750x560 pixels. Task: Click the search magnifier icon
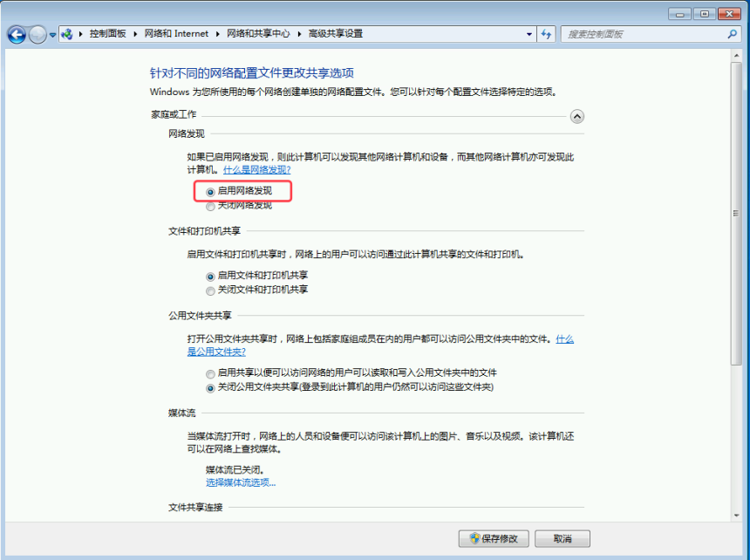[x=733, y=34]
